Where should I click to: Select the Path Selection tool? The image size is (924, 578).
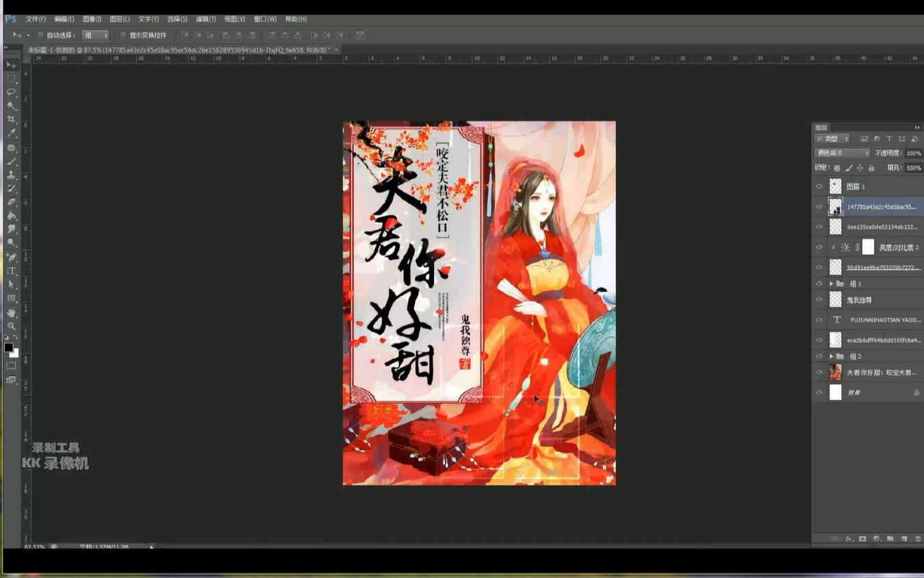(x=11, y=285)
